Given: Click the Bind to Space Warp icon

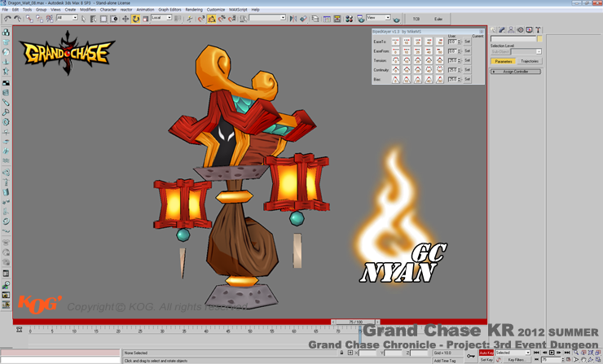Looking at the screenshot, I should (x=50, y=19).
